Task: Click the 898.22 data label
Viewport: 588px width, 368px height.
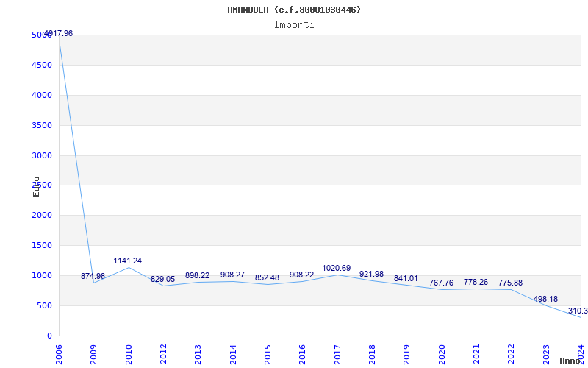Action: pos(197,276)
